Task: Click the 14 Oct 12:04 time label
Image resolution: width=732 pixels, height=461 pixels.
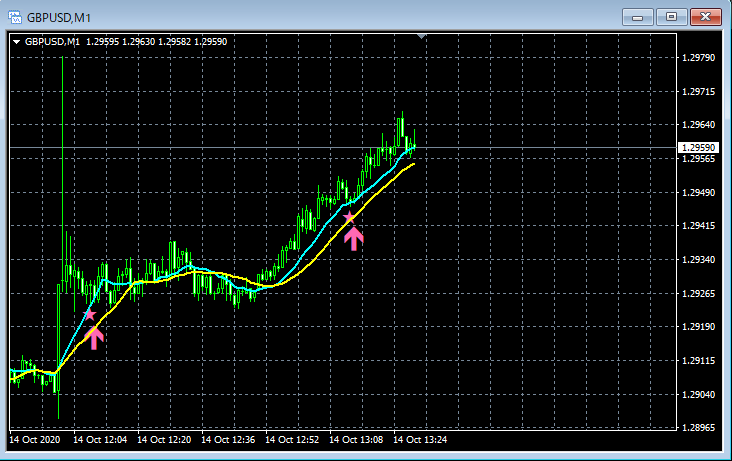Action: point(100,440)
